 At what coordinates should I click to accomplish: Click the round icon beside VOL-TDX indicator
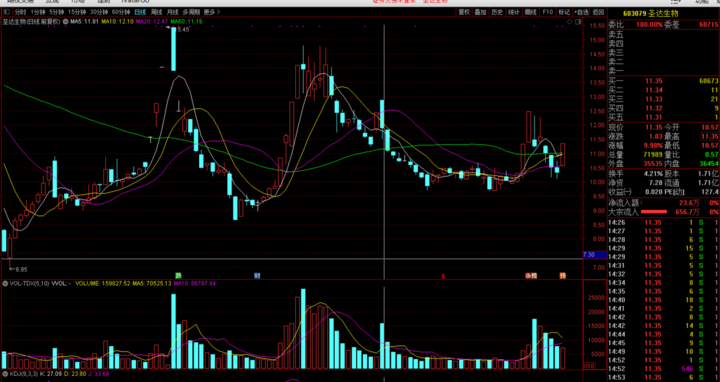tap(6, 284)
